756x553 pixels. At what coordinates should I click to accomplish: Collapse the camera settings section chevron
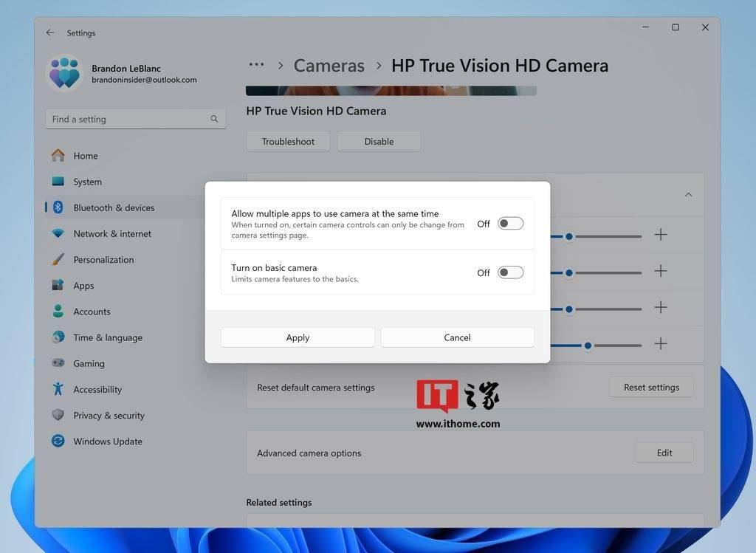[689, 195]
